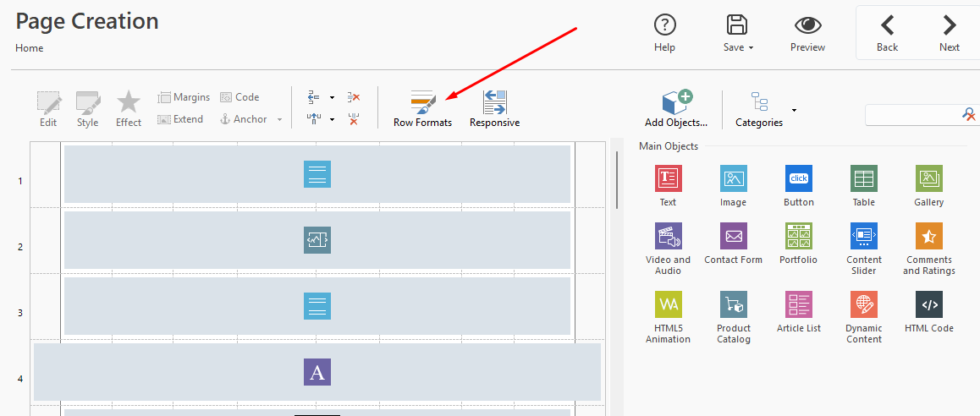Open the Row Formats tool

click(422, 109)
